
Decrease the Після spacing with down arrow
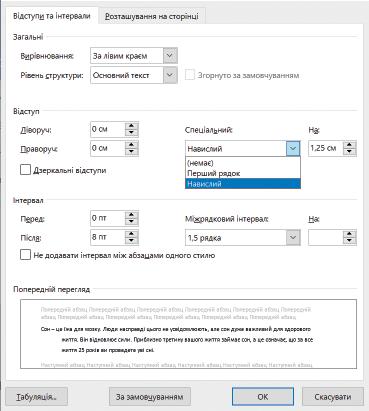131,241
